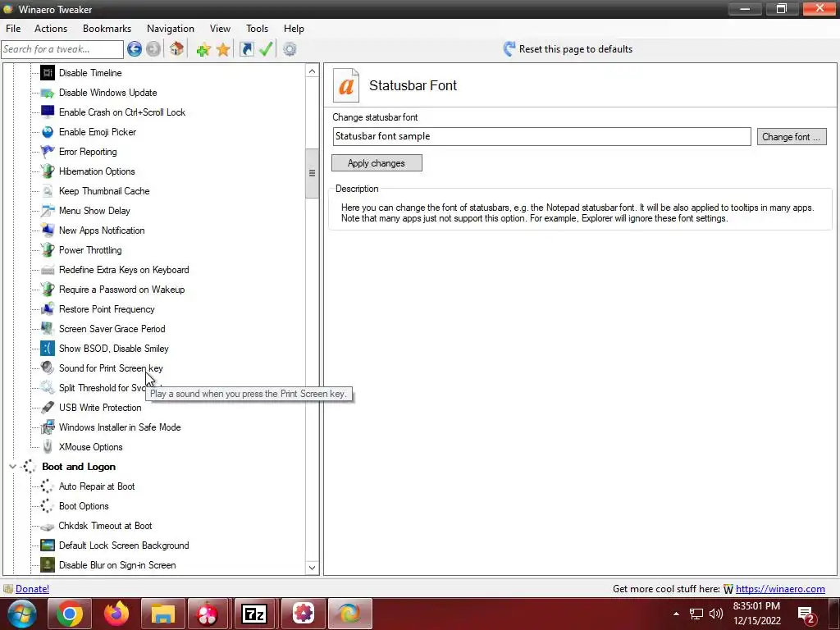Open the Bookmarks menu
Viewport: 840px width, 630px height.
point(107,29)
